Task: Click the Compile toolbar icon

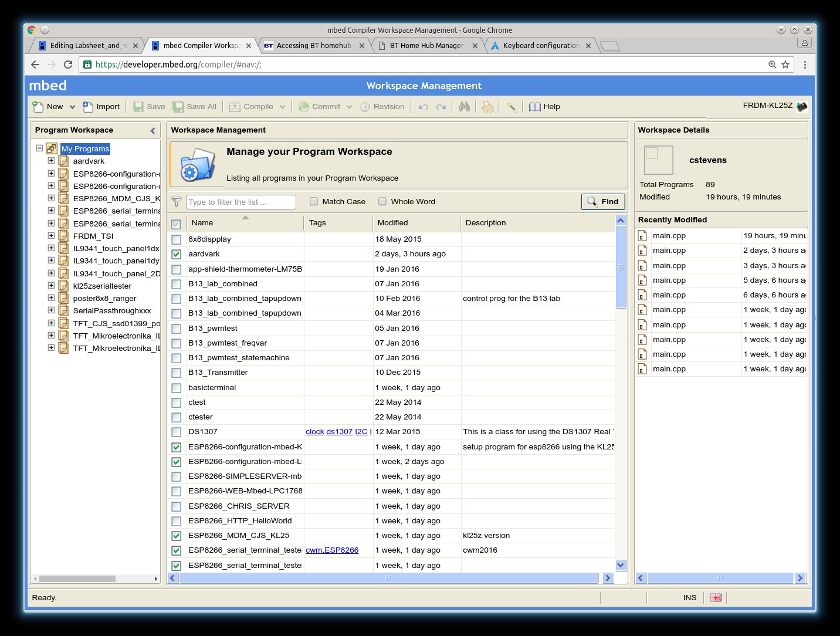Action: pyautogui.click(x=235, y=107)
